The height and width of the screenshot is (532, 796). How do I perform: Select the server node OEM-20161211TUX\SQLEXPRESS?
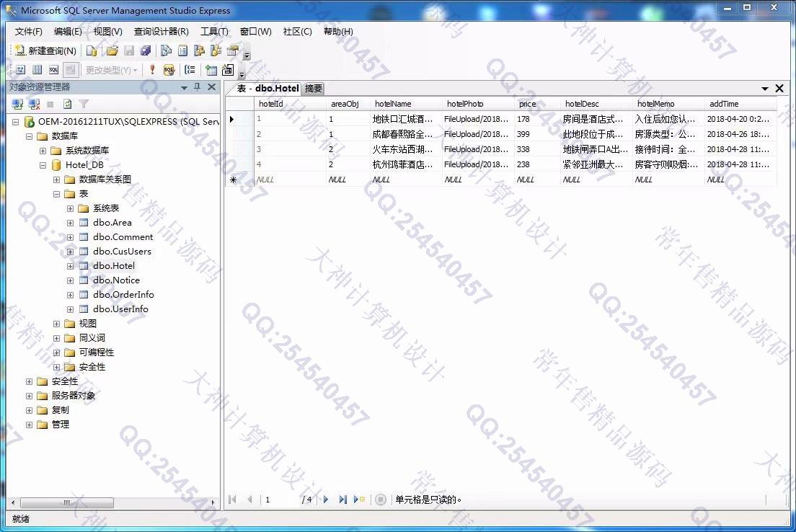(x=128, y=122)
